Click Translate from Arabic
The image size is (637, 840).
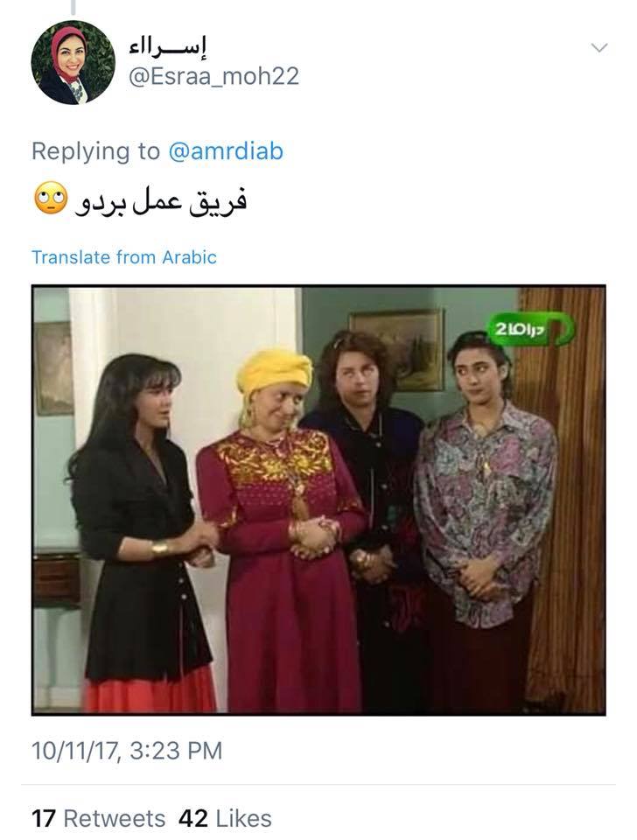[x=123, y=257]
